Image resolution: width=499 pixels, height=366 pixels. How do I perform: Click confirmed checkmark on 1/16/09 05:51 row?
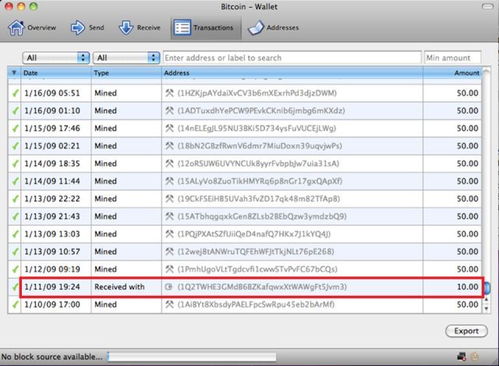coord(15,93)
